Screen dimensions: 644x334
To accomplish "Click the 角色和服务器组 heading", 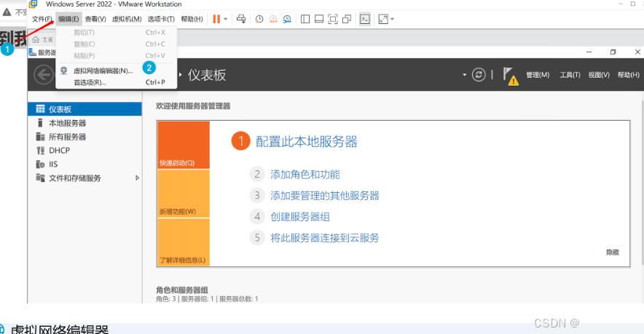I will 182,290.
